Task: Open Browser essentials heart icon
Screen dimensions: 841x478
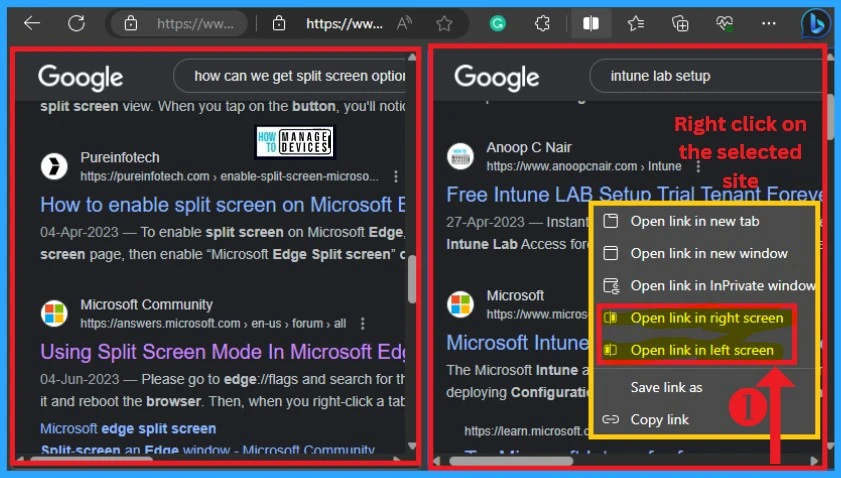Action: click(x=725, y=23)
